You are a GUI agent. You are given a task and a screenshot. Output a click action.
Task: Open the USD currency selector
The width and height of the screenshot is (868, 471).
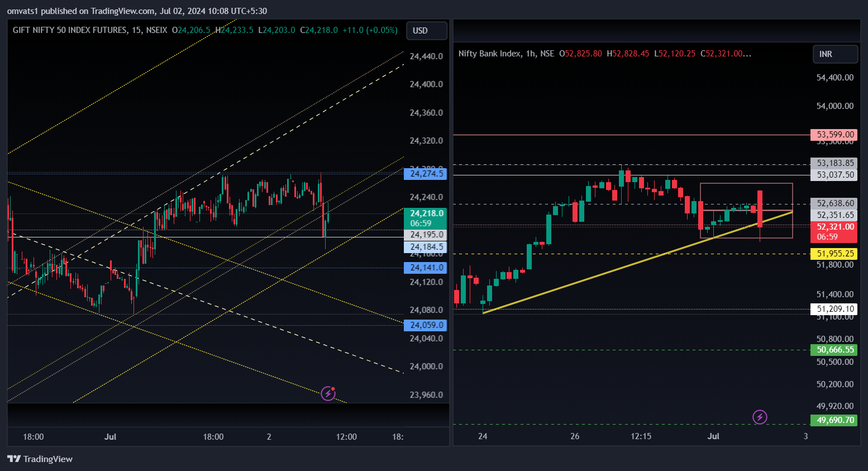(x=427, y=31)
